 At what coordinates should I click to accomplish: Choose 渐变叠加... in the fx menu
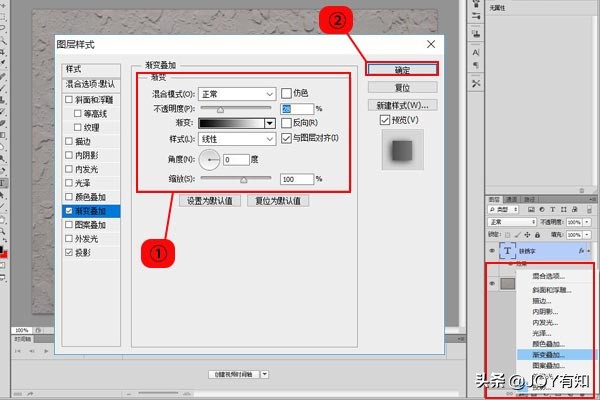tap(555, 355)
